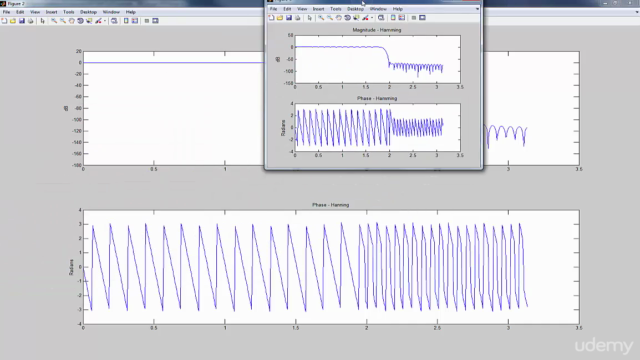Screen dimensions: 640x360
Task: Select the 'Phase - Hamming' plot title
Action: (377, 98)
